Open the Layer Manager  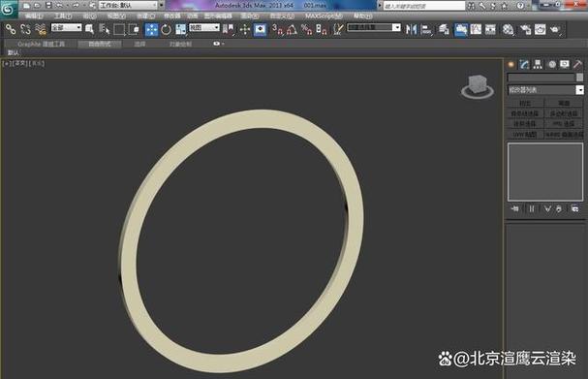pyautogui.click(x=444, y=29)
